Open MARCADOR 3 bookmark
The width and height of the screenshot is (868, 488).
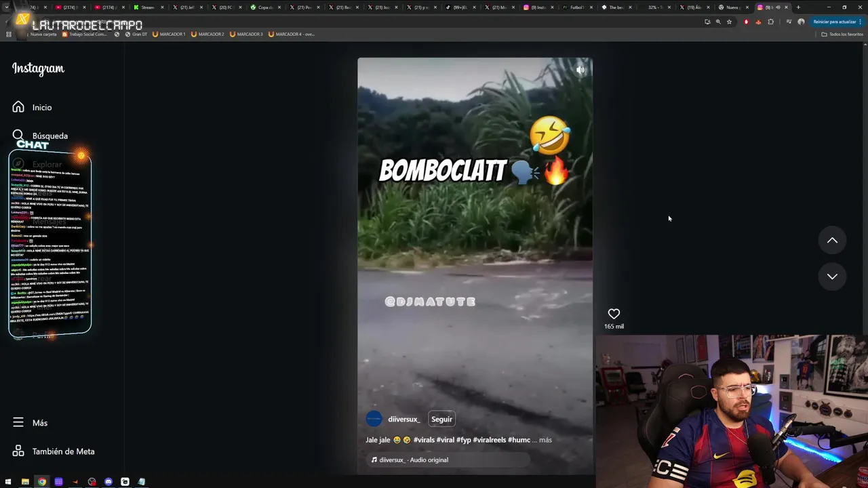click(x=246, y=34)
